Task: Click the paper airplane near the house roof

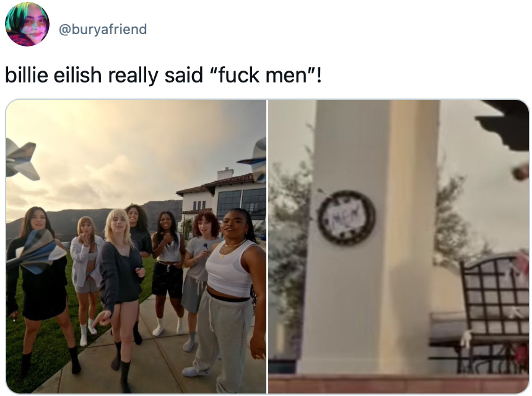Action: 255,161
